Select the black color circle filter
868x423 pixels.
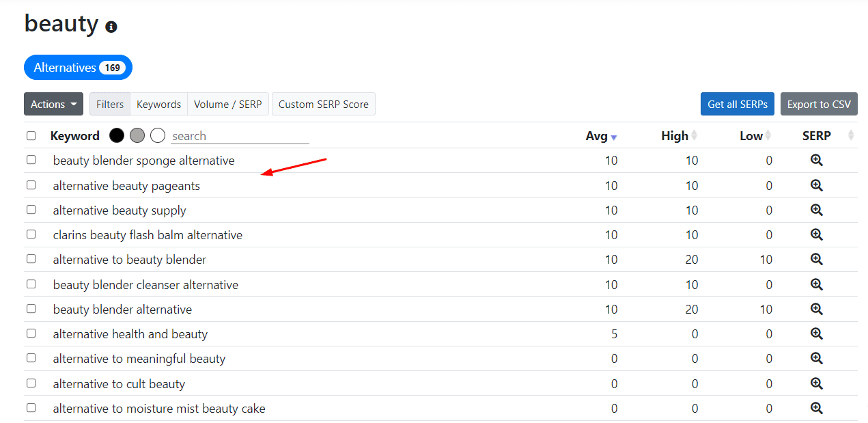tap(117, 135)
